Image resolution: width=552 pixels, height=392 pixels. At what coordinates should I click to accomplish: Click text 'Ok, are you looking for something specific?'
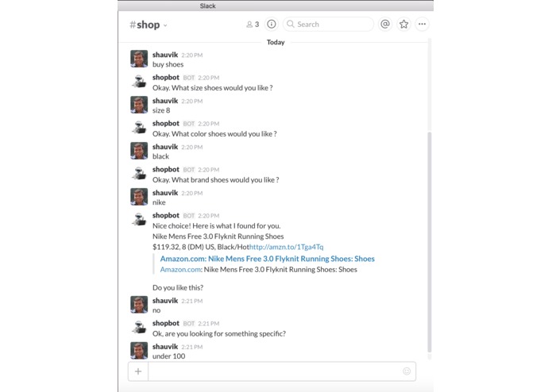click(x=219, y=333)
